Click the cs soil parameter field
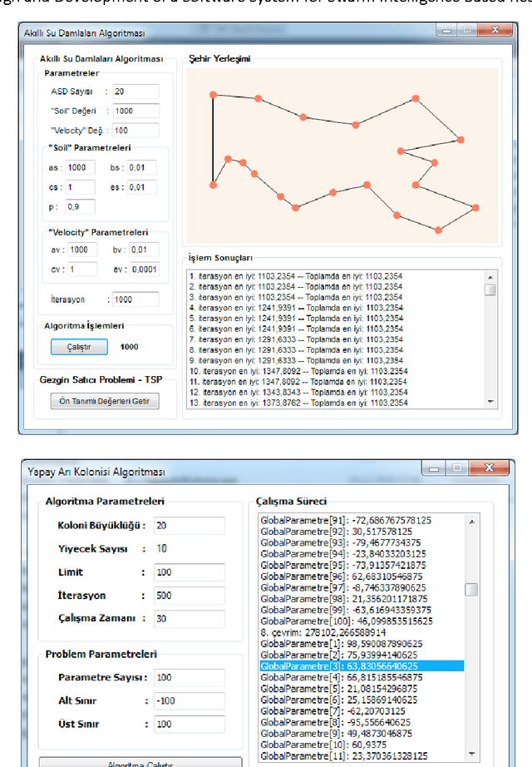 [x=80, y=187]
